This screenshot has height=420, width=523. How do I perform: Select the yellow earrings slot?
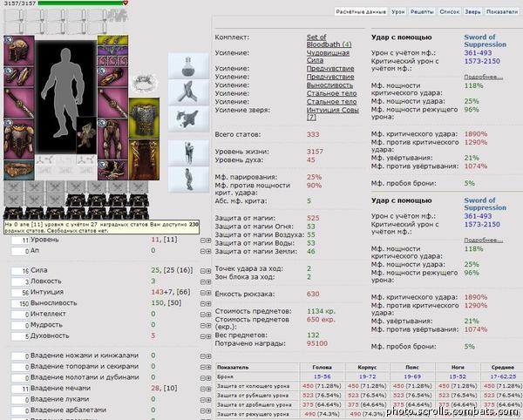[112, 40]
